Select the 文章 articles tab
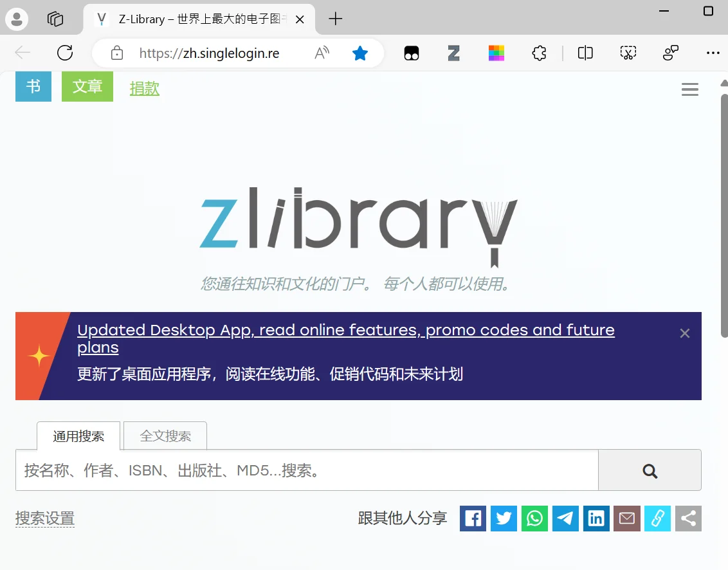 (87, 86)
